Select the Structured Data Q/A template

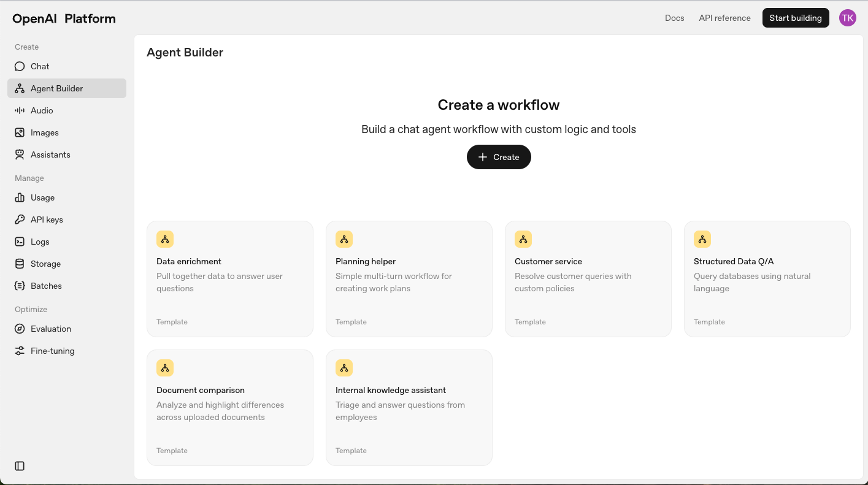click(767, 278)
